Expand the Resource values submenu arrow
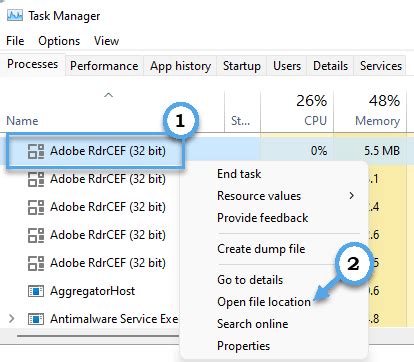The height and width of the screenshot is (362, 414). 351,196
